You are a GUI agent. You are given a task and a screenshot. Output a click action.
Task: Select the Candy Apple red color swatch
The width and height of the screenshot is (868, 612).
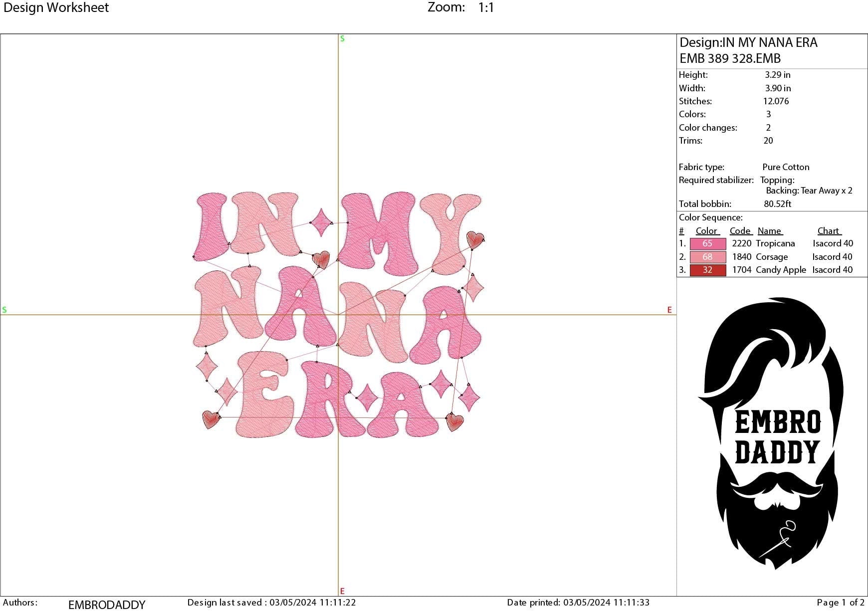(x=707, y=270)
